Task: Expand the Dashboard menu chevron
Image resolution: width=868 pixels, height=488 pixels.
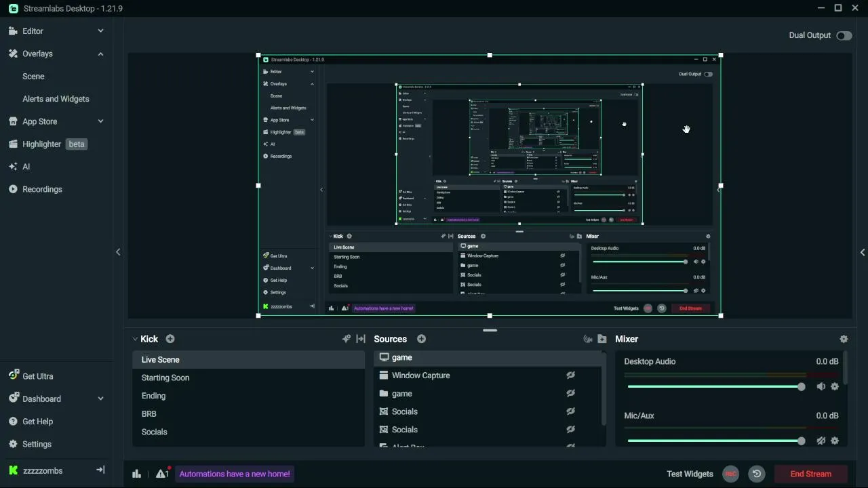Action: (x=100, y=399)
